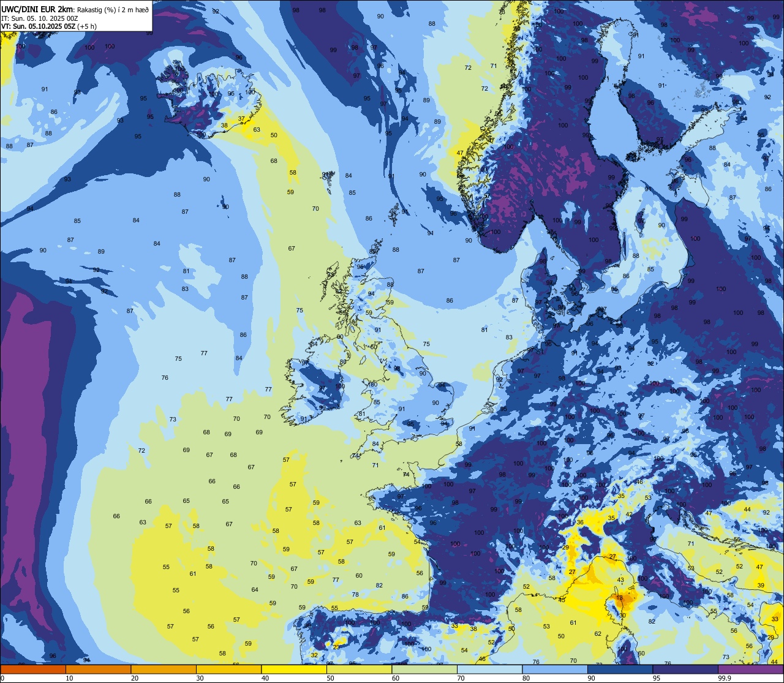Click the legend tick label "0" on colorbar

[x=3, y=678]
